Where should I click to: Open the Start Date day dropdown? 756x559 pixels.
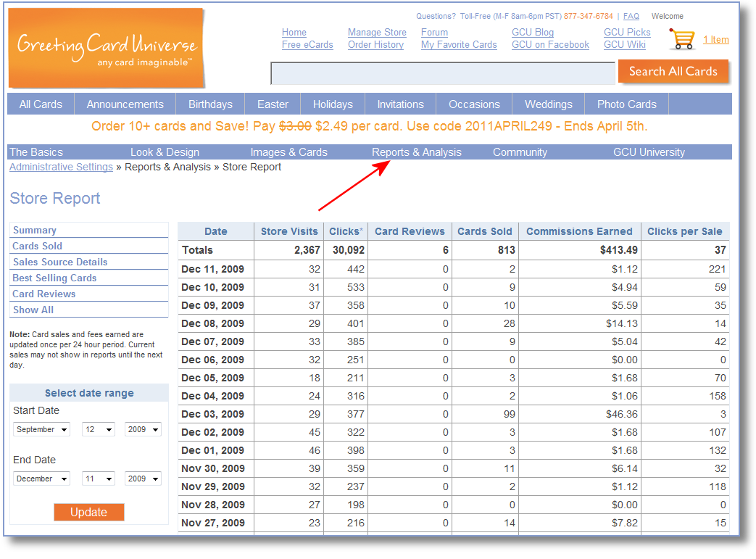click(99, 429)
